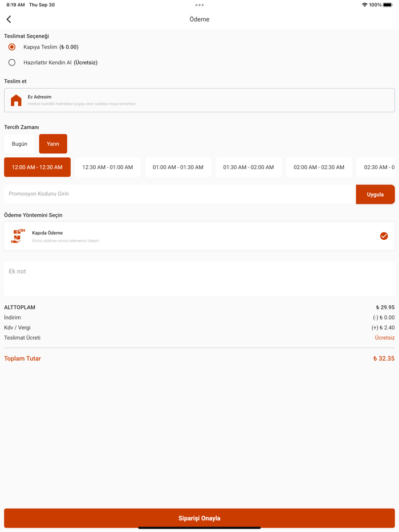
Task: Tap the Kdv / Vergi label
Action: 17,328
